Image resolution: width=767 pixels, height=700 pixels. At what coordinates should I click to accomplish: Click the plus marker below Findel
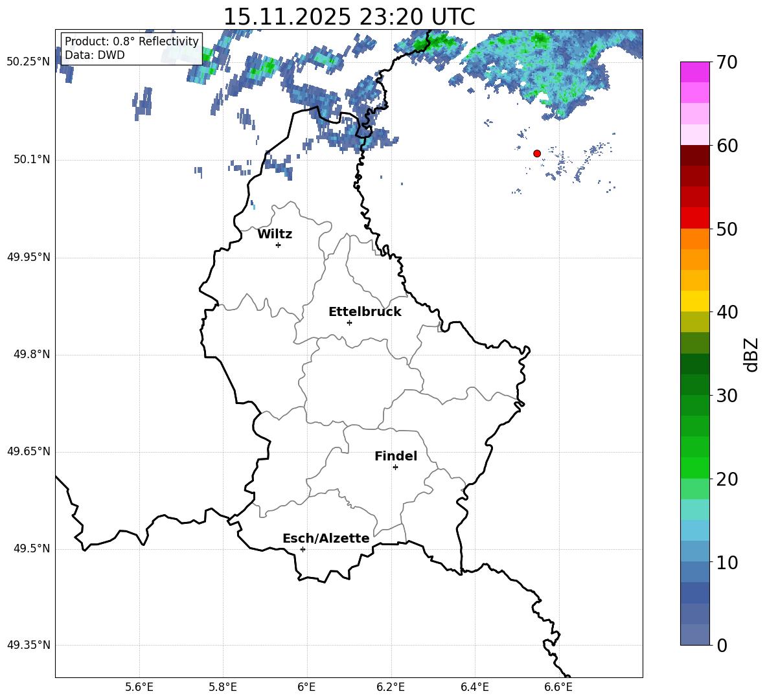pyautogui.click(x=395, y=468)
